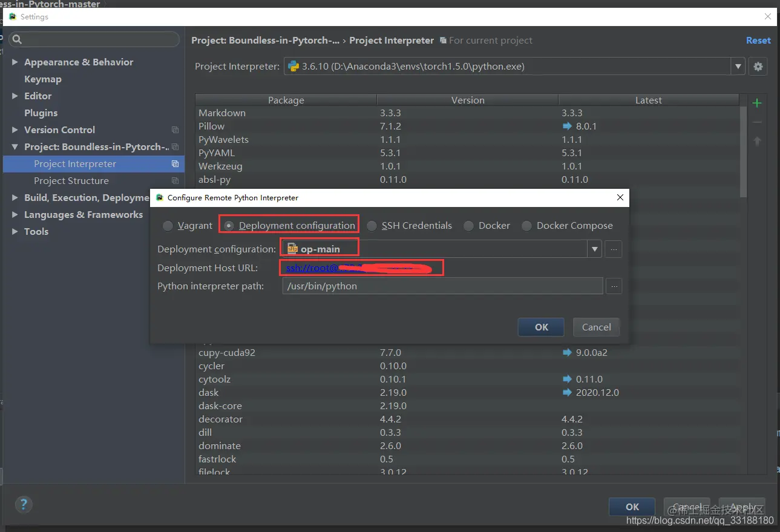Click the remove package minus icon
The width and height of the screenshot is (780, 532).
coord(756,122)
